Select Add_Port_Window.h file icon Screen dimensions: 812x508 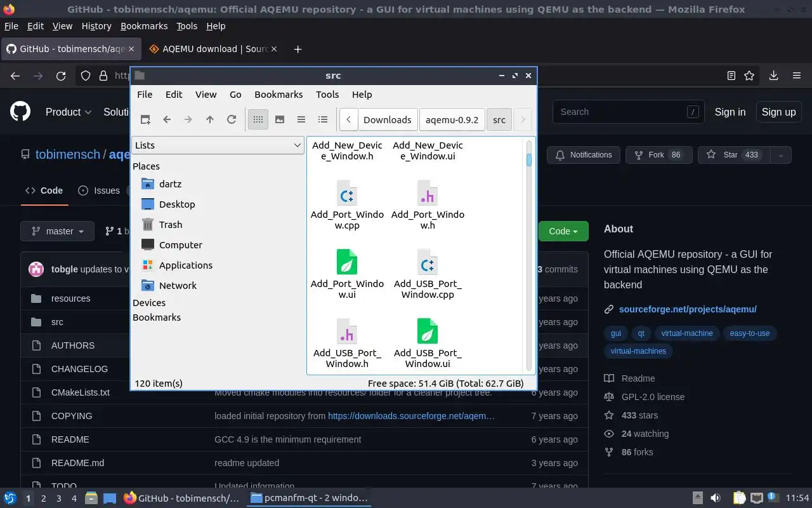point(428,193)
